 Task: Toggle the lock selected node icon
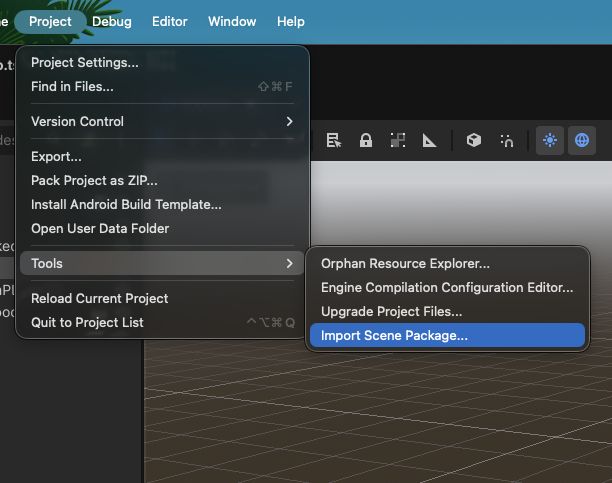coord(366,140)
